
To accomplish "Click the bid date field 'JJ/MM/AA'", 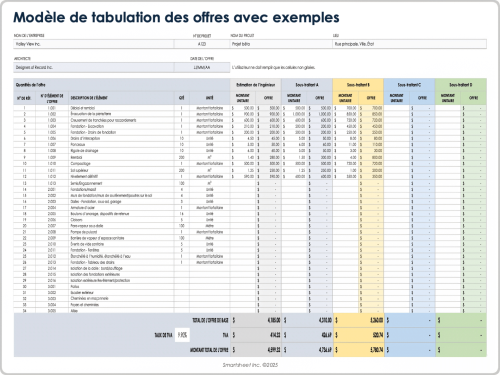I will point(202,67).
